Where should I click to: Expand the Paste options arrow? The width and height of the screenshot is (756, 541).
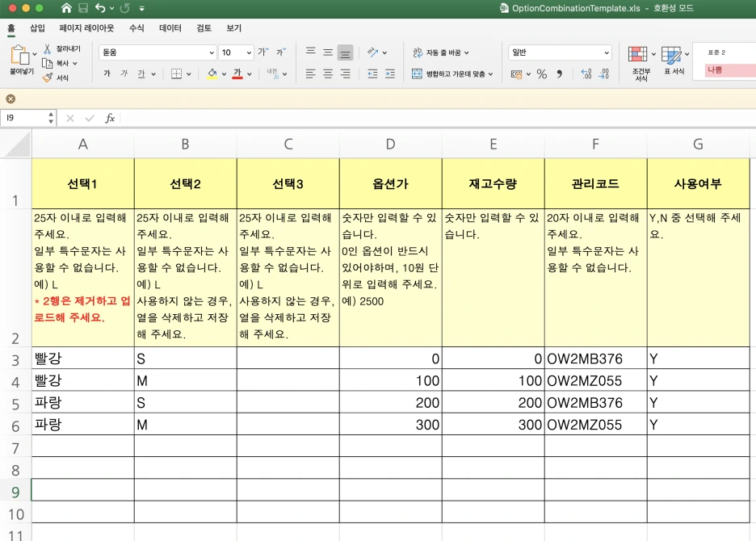click(35, 54)
